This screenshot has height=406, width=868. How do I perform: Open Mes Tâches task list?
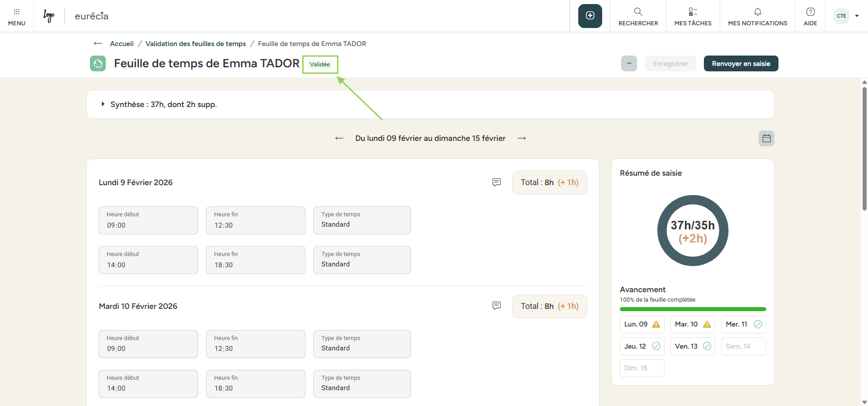click(693, 16)
